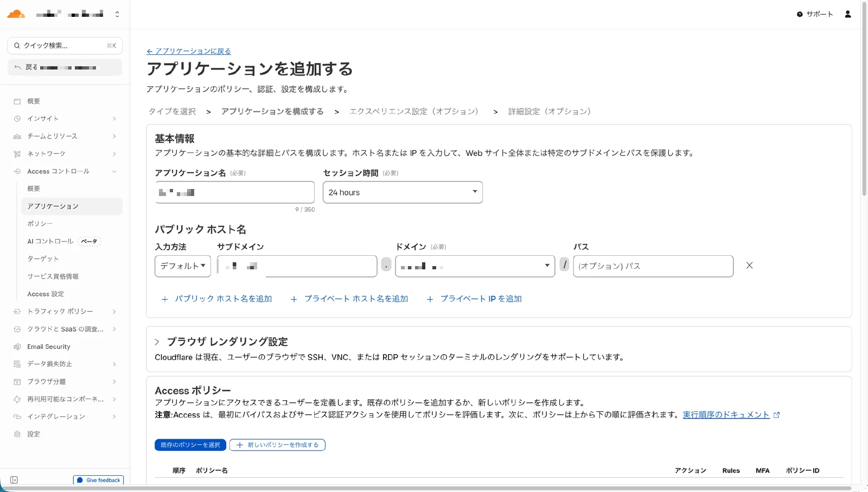Click the 戻る back arrow icon
The image size is (868, 492).
[x=17, y=67]
